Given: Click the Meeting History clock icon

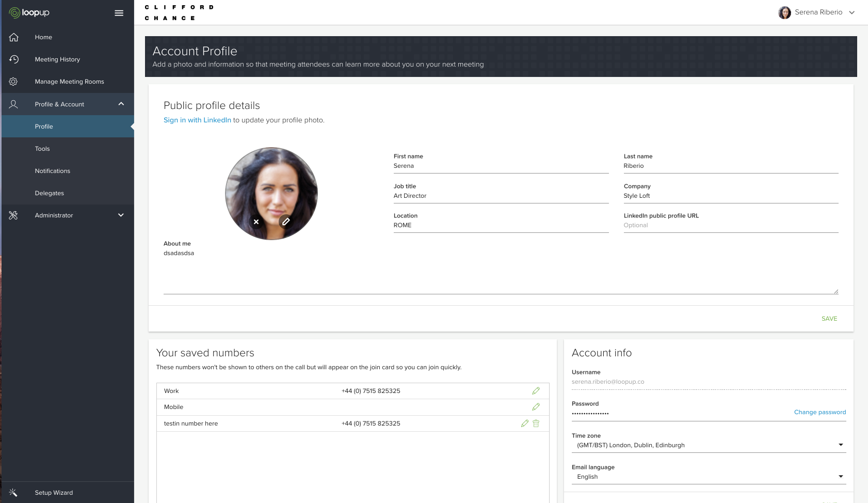Looking at the screenshot, I should click(x=14, y=59).
